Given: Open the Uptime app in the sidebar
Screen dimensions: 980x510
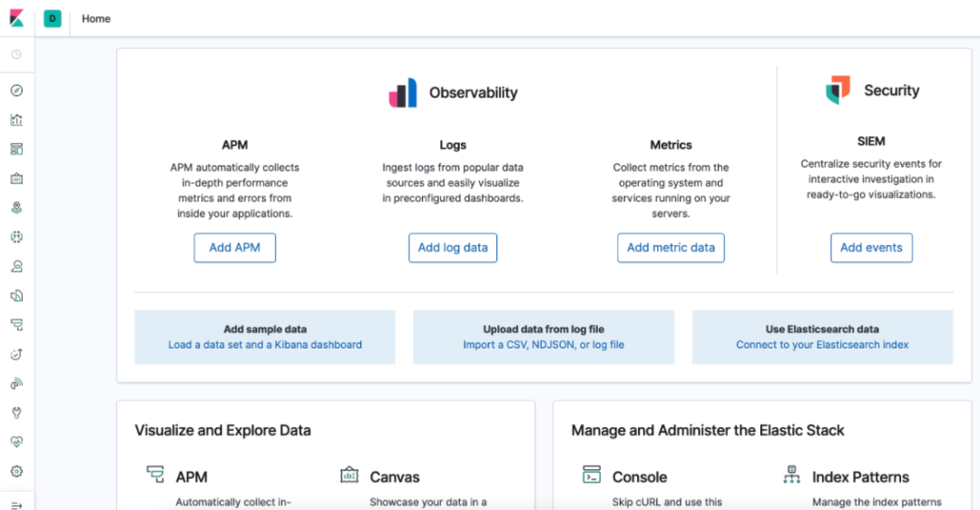Looking at the screenshot, I should pyautogui.click(x=16, y=354).
